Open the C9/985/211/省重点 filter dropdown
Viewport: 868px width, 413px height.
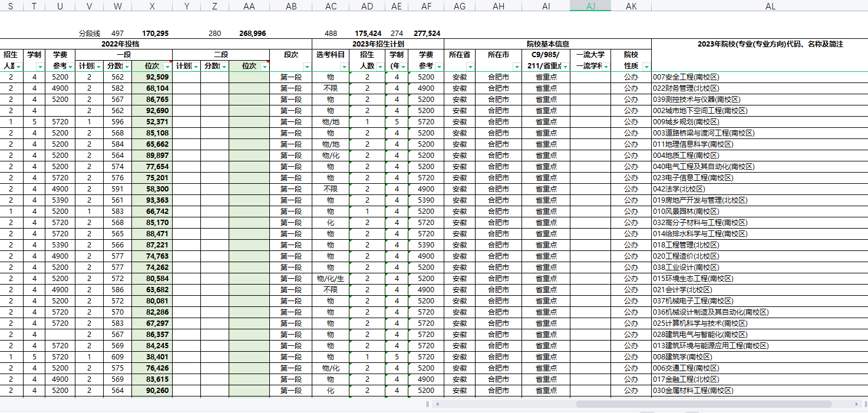[x=565, y=67]
